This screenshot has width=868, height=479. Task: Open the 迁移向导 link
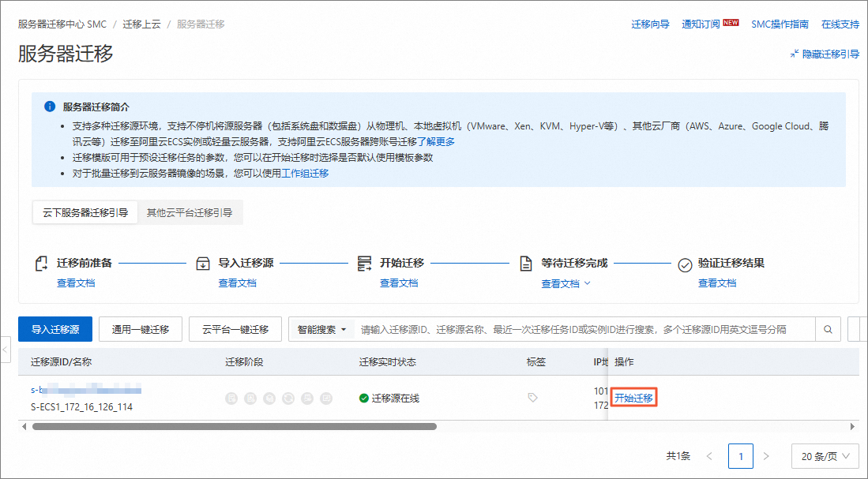(x=651, y=24)
